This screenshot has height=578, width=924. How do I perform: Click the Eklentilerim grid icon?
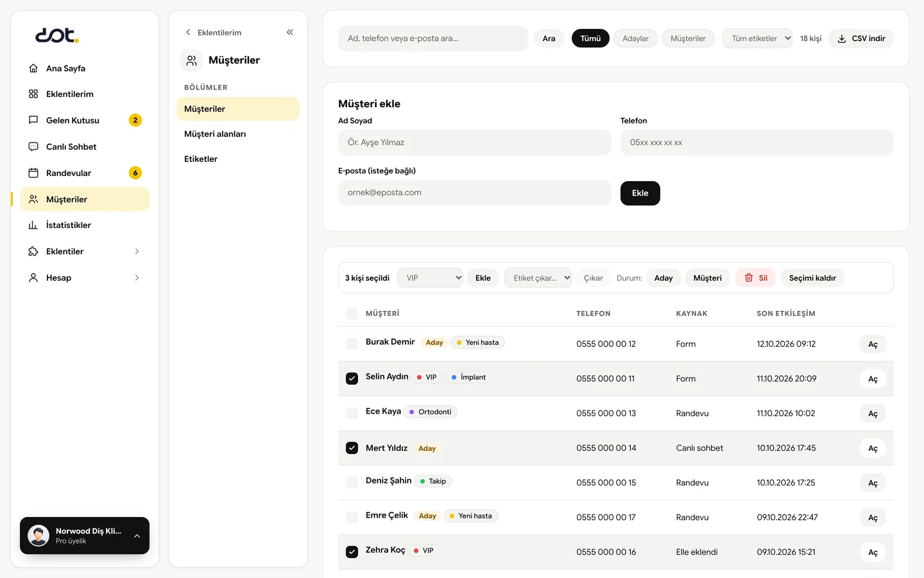pos(33,94)
